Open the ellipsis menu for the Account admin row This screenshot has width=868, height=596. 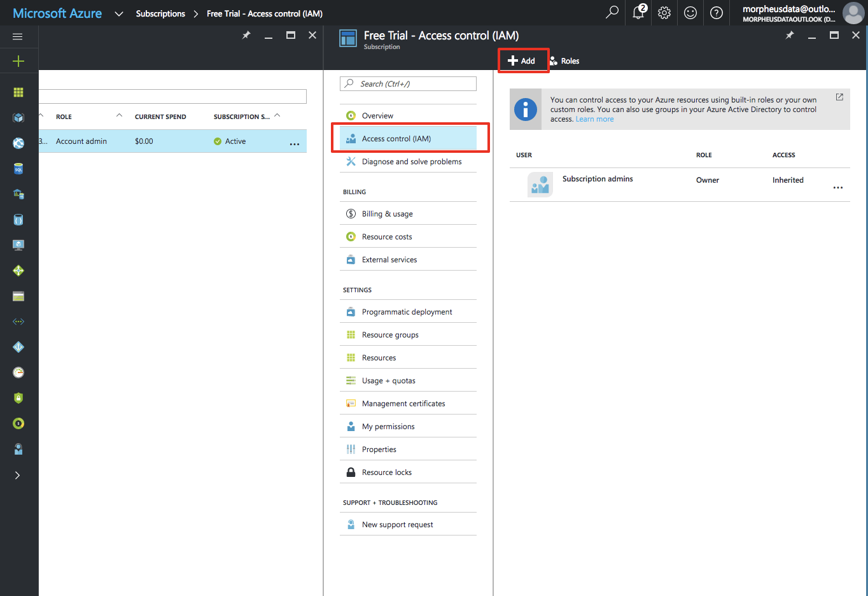pos(295,145)
